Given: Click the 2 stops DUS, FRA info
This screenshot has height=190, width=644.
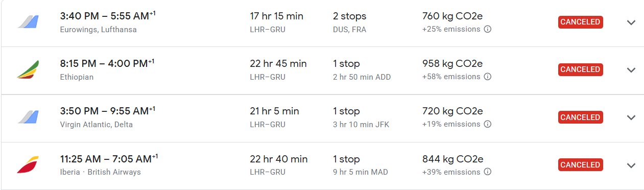Looking at the screenshot, I should coord(350,22).
